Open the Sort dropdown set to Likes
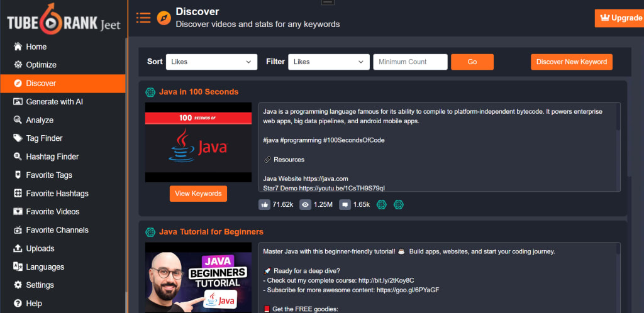This screenshot has height=313, width=644. point(211,62)
